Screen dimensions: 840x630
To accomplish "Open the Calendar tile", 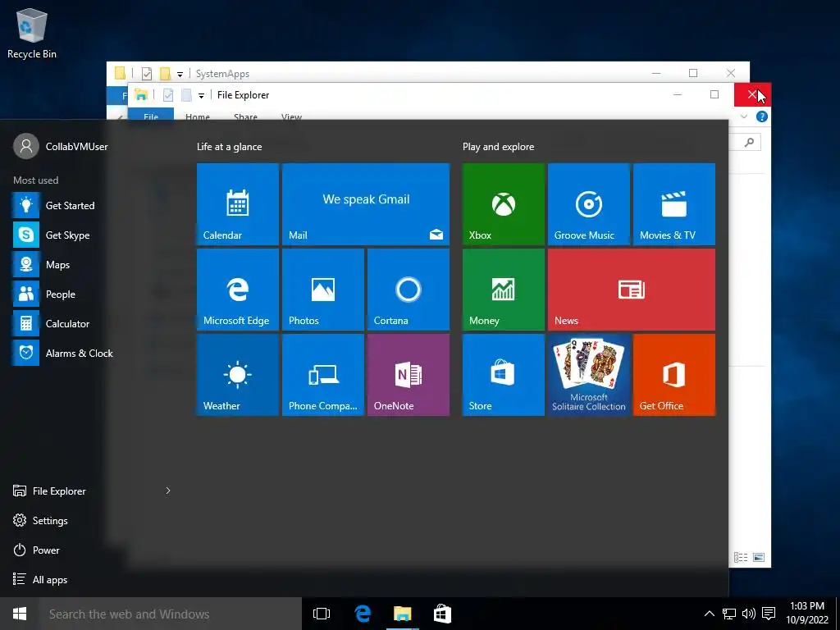I will (238, 204).
